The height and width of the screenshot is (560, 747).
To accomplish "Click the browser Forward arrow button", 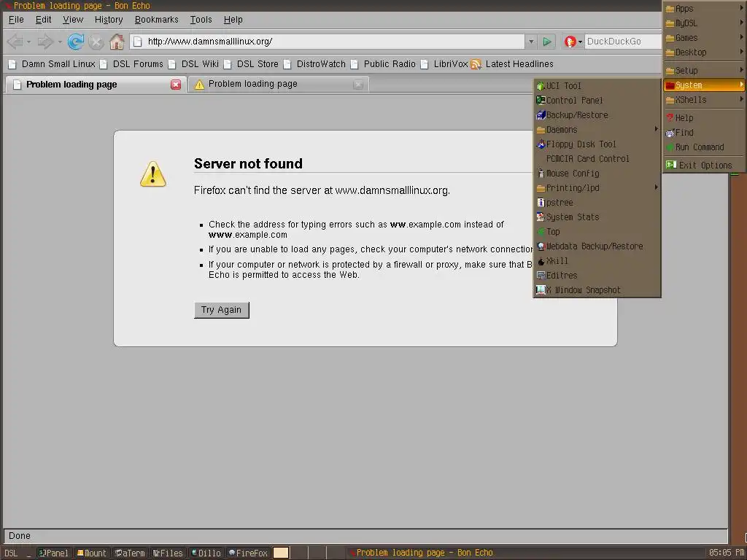I will tap(45, 42).
